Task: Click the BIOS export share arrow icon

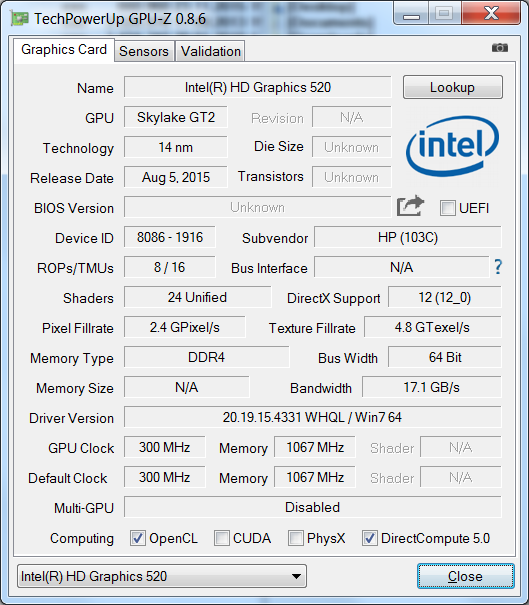Action: [410, 206]
